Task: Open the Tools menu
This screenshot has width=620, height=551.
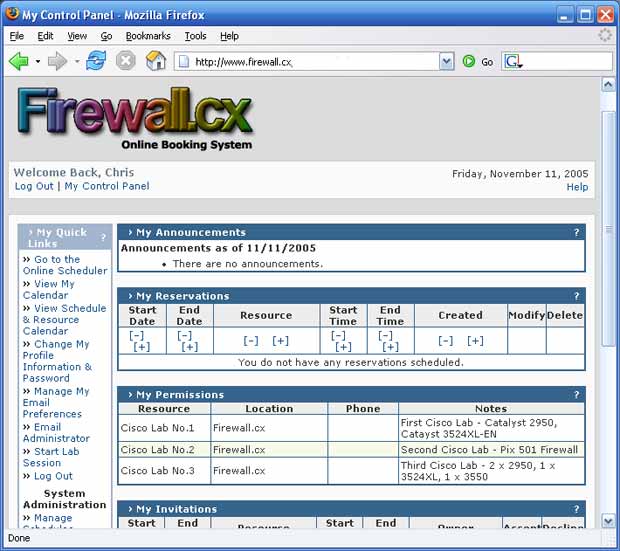Action: click(195, 36)
